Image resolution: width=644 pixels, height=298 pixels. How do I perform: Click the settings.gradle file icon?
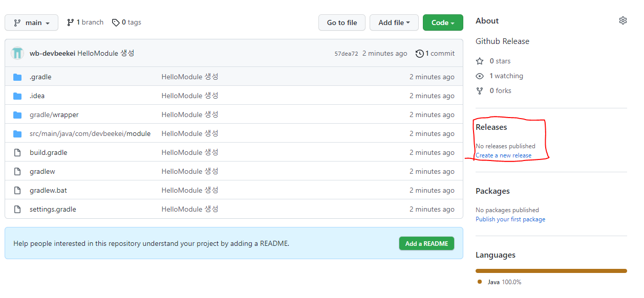coord(17,209)
